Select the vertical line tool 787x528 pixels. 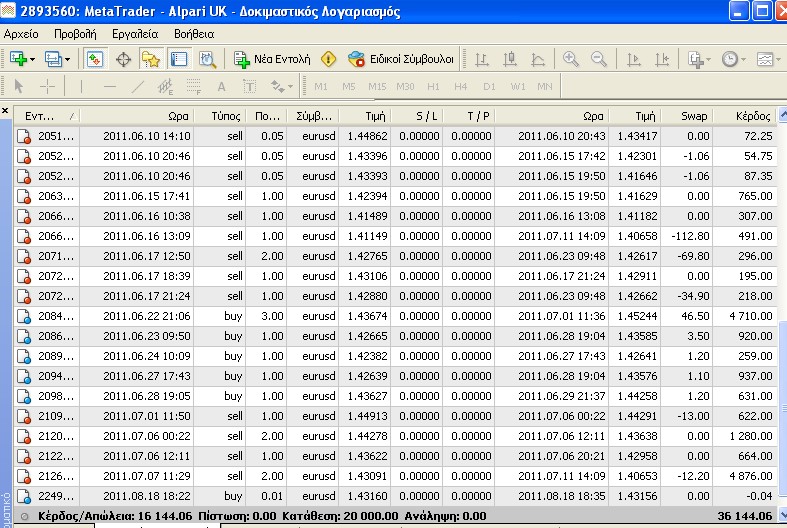[x=81, y=86]
